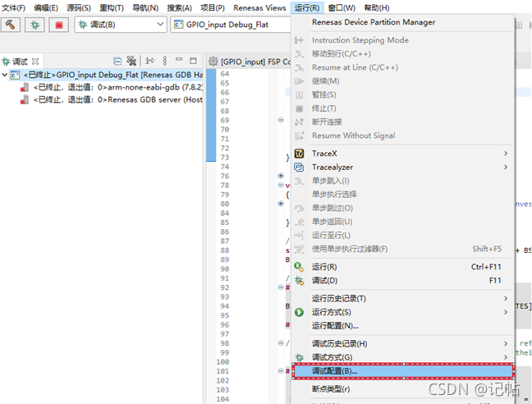Click collapse all icon in debug view
The width and height of the screenshot is (532, 404).
click(117, 61)
